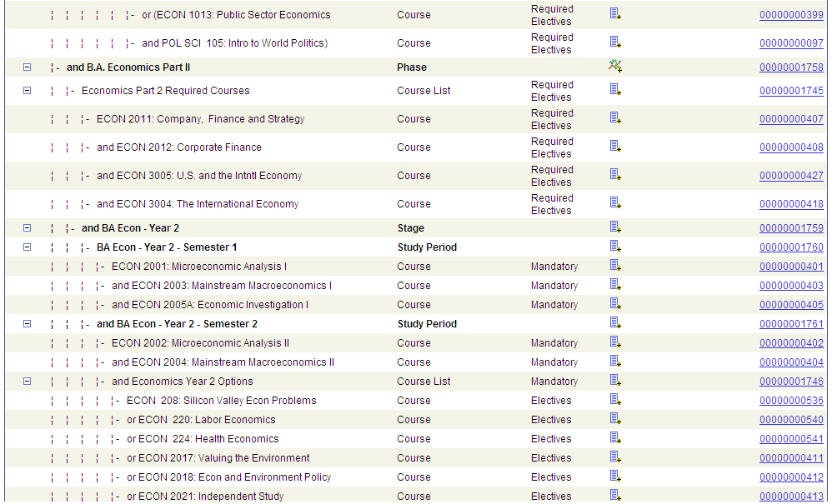
Task: Collapse the BA Econ Year 2 Semester 2 study period
Action: [x=26, y=323]
